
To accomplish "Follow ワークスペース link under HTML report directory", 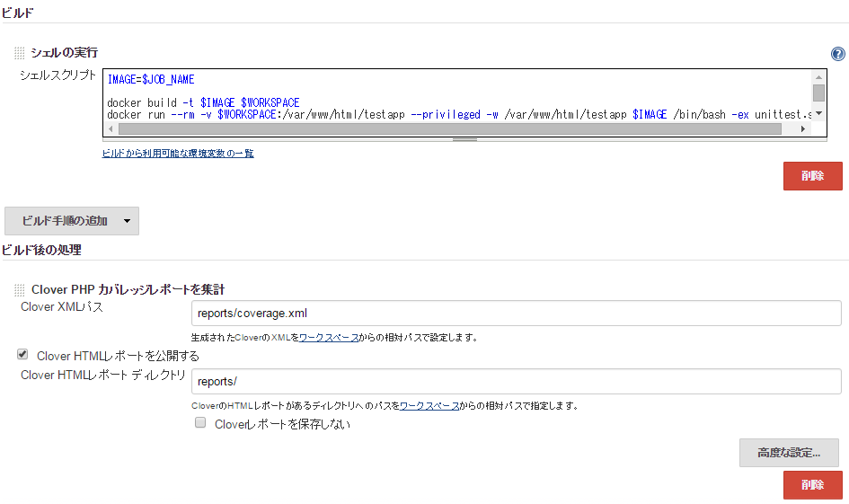I will pyautogui.click(x=429, y=406).
